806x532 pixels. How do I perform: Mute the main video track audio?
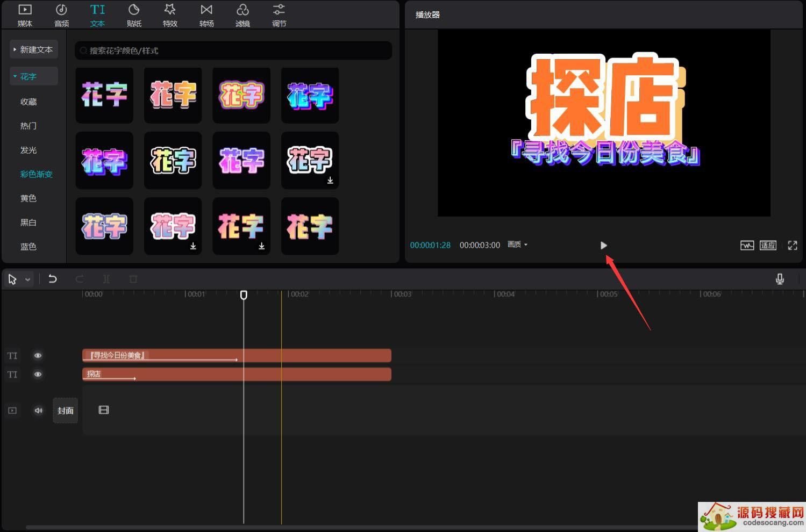[38, 411]
